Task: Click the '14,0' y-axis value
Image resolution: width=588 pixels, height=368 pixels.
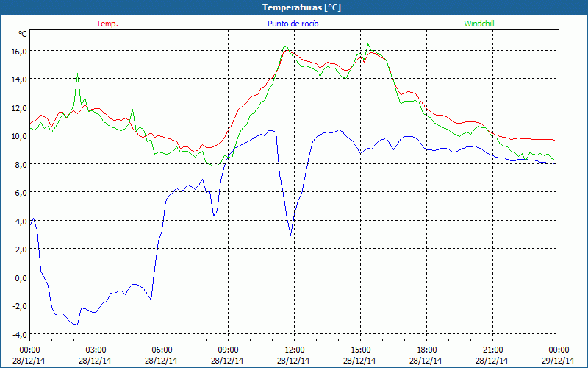Action: pos(19,79)
